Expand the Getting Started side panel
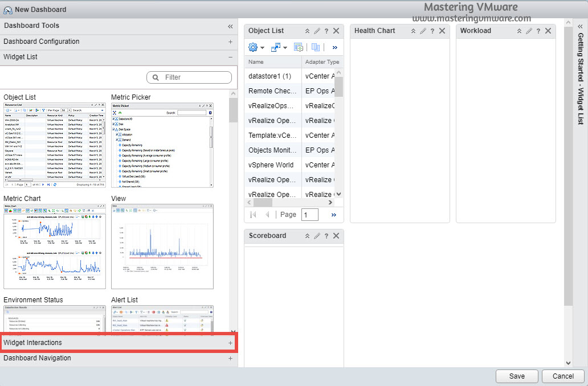The width and height of the screenshot is (588, 386). [580, 27]
